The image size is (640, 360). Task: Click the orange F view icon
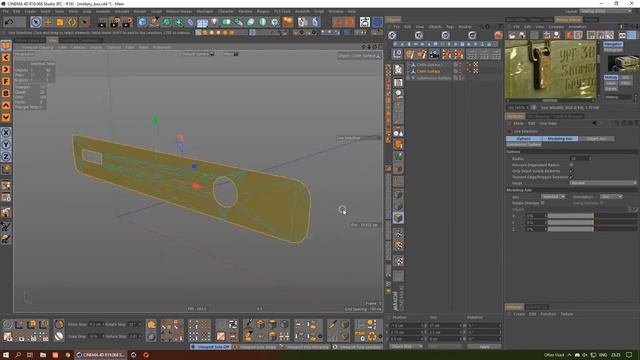[x=6, y=81]
